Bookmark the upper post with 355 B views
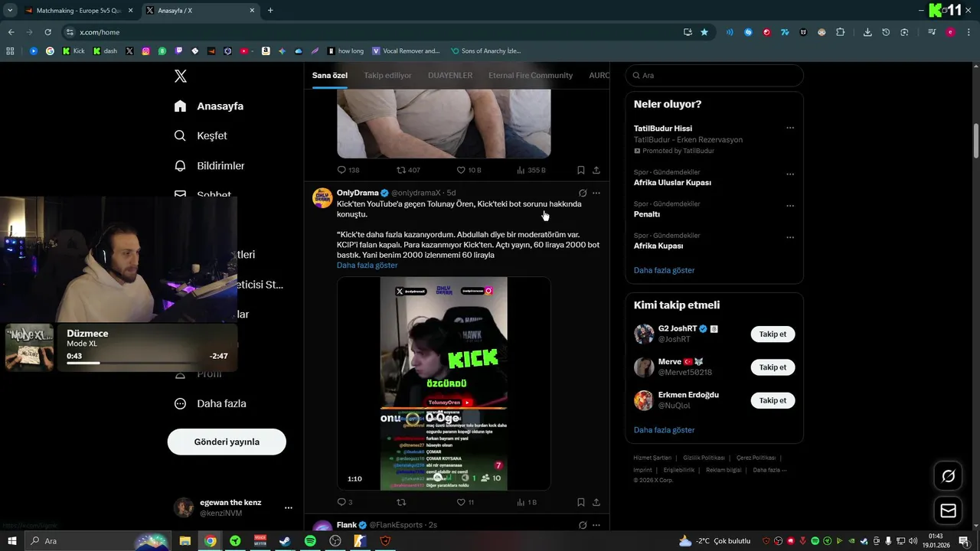980x551 pixels. (581, 170)
